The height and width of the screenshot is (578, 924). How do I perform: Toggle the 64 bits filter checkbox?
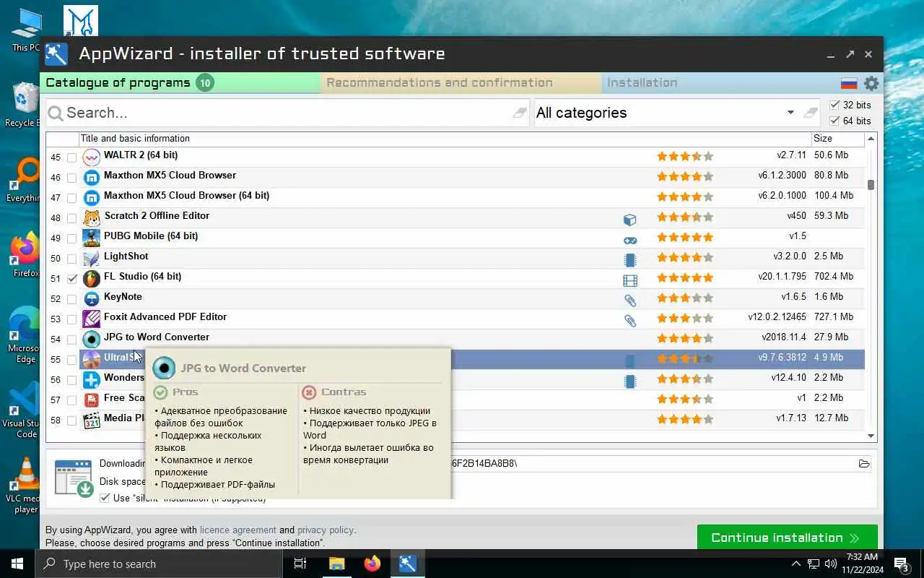835,121
